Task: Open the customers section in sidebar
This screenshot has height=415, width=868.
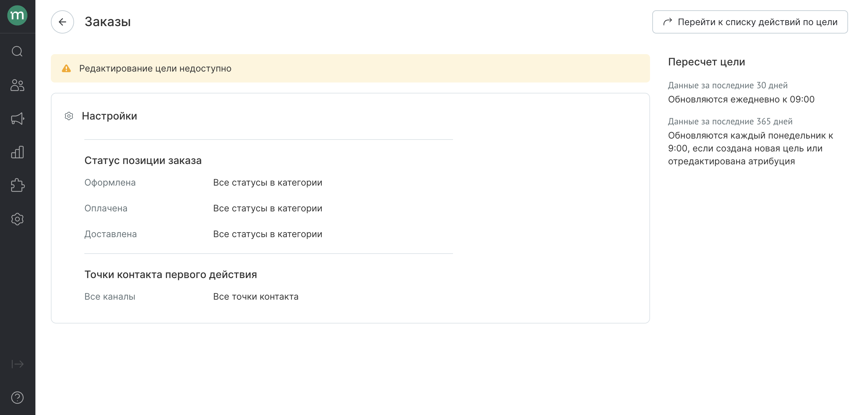Action: (17, 85)
